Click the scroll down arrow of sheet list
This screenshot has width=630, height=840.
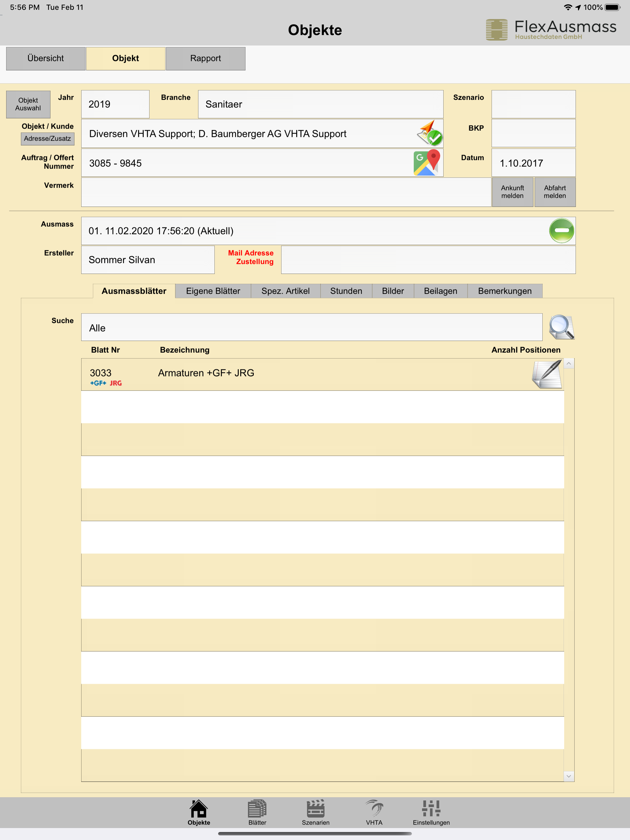point(569,776)
